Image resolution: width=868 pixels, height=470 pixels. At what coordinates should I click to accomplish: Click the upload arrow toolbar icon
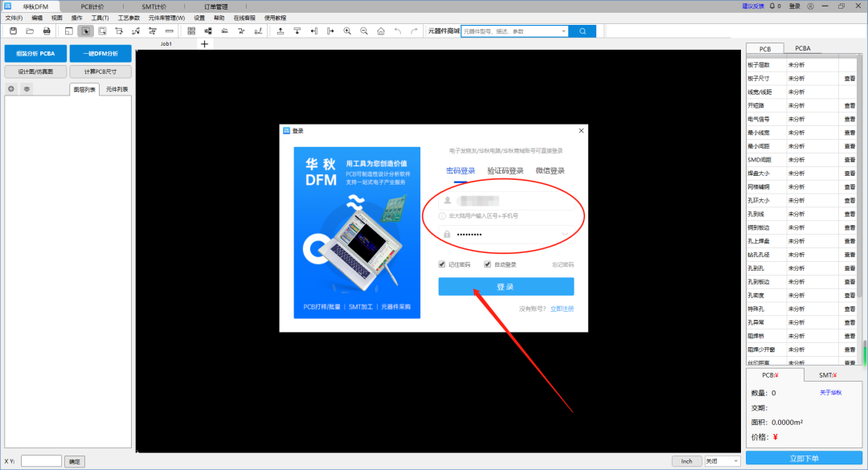click(x=280, y=31)
